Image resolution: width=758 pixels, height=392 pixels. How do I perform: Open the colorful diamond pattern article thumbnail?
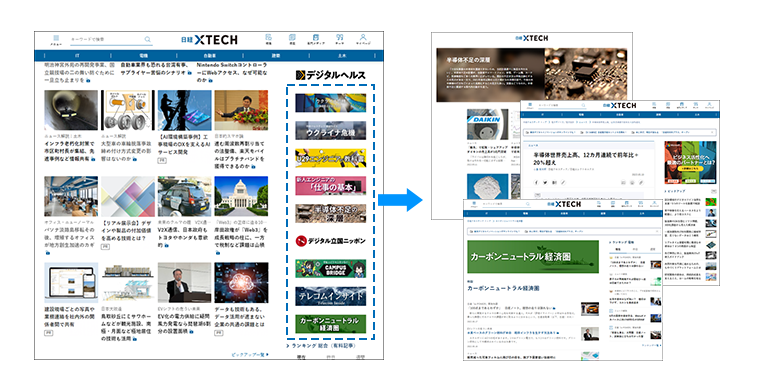(x=128, y=196)
